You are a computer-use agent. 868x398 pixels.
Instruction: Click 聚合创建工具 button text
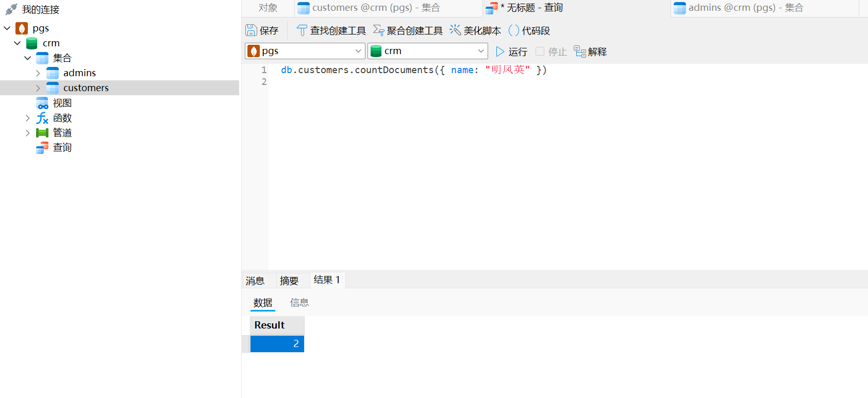click(x=415, y=31)
